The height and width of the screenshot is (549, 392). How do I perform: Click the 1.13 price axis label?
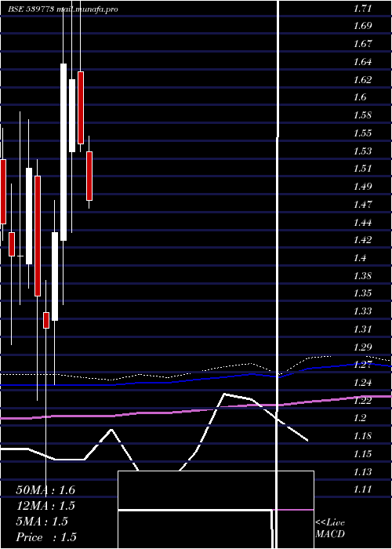pos(362,472)
